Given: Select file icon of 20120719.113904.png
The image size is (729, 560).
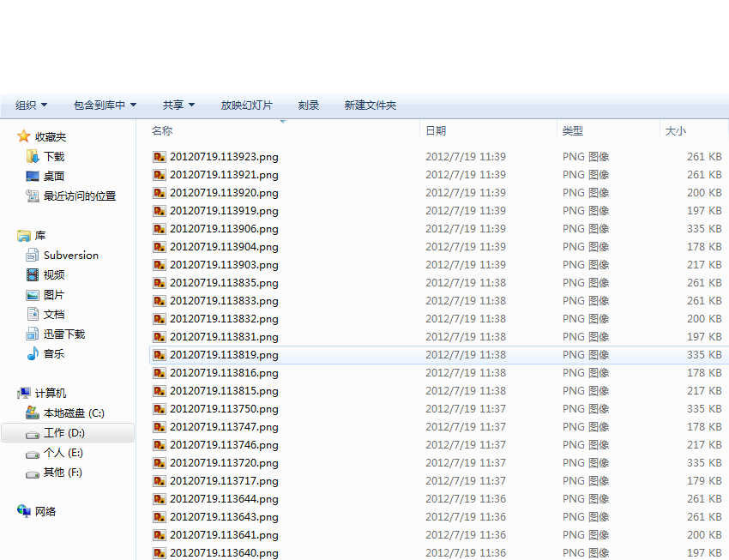Looking at the screenshot, I should (x=159, y=247).
